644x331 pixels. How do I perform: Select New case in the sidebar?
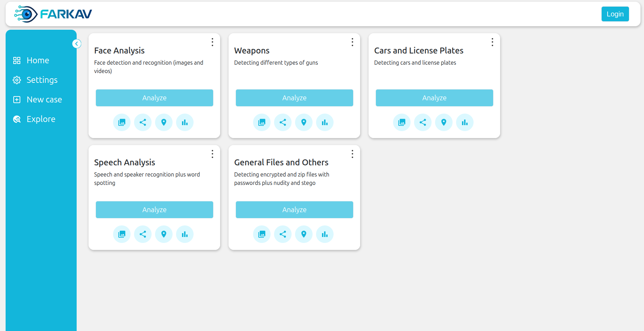pyautogui.click(x=44, y=100)
